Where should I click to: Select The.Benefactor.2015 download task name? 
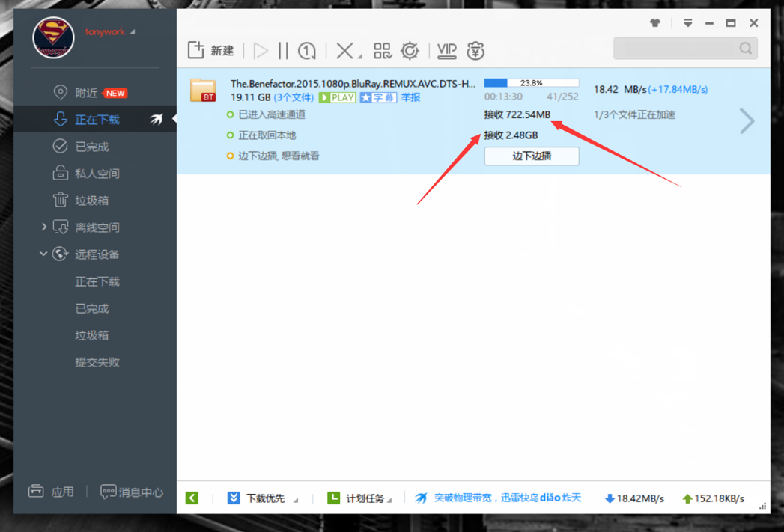coord(353,83)
